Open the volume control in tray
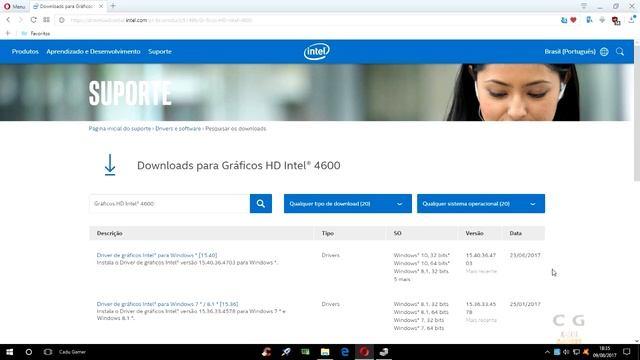The width and height of the screenshot is (640, 360). (566, 352)
